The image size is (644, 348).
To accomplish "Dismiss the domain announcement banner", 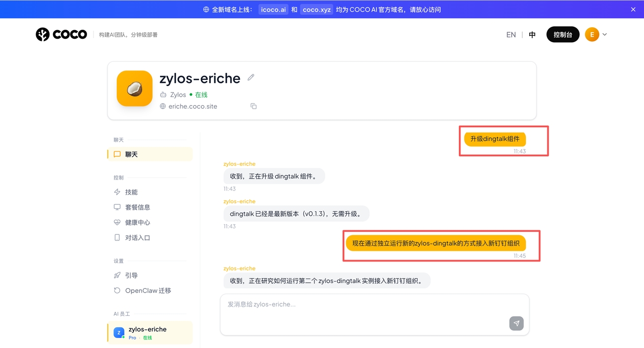I will 633,10.
